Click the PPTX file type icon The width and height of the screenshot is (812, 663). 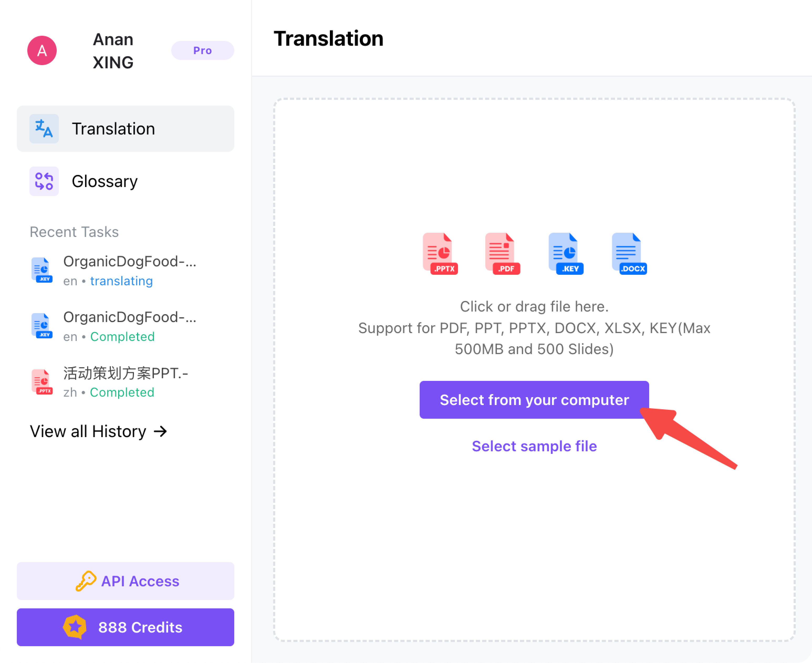click(x=440, y=253)
